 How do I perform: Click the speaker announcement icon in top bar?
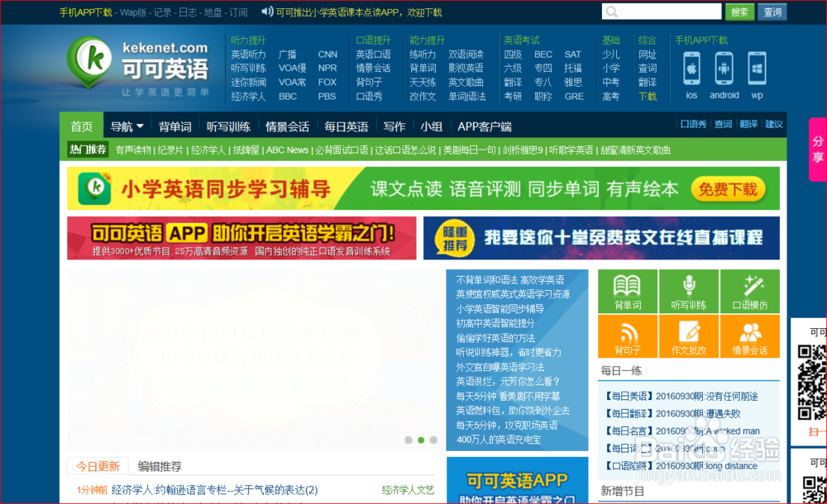tap(267, 12)
